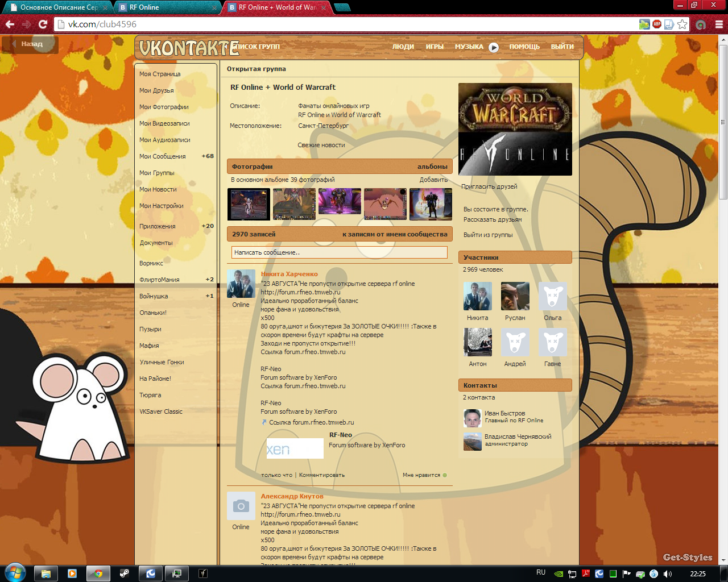Image resolution: width=728 pixels, height=582 pixels.
Task: Click 'к записям от имени сообщества'
Action: 395,234
